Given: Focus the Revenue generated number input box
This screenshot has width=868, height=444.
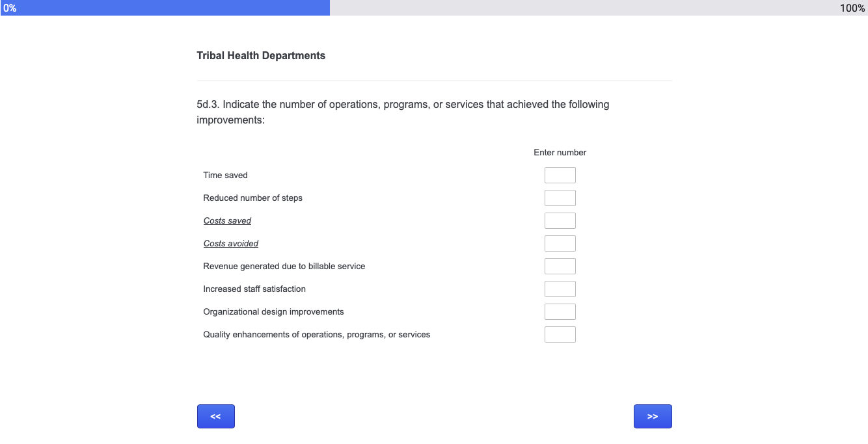Looking at the screenshot, I should (560, 267).
